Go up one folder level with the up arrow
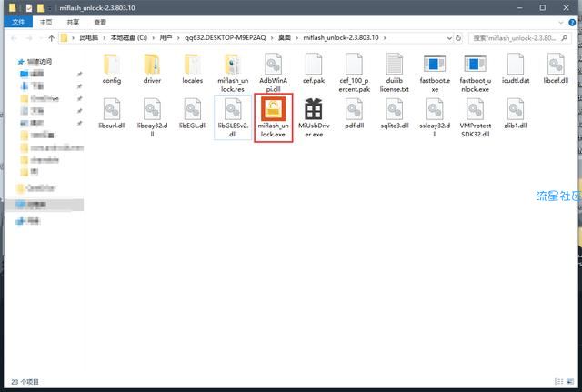 tap(52, 38)
